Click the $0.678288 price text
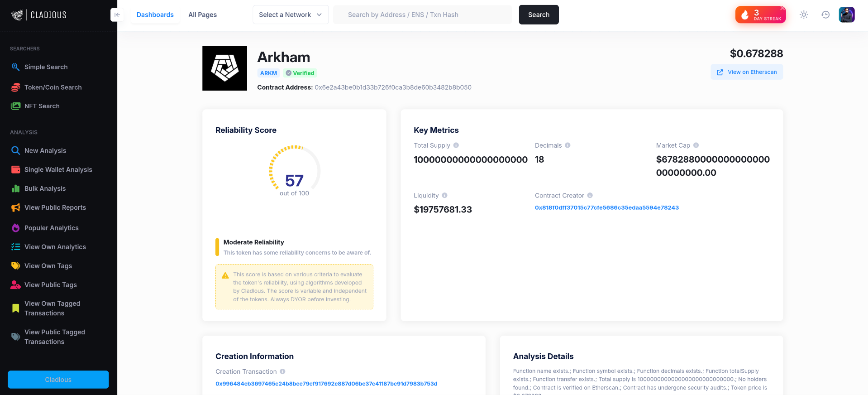The image size is (868, 395). click(x=756, y=53)
